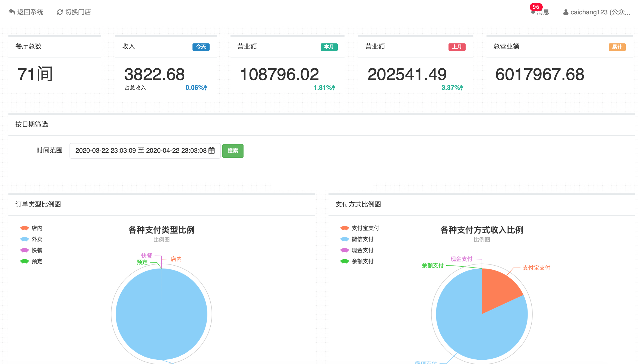Click the lightning icon next to 1.81%
Screen dimensions: 638x364
334,87
